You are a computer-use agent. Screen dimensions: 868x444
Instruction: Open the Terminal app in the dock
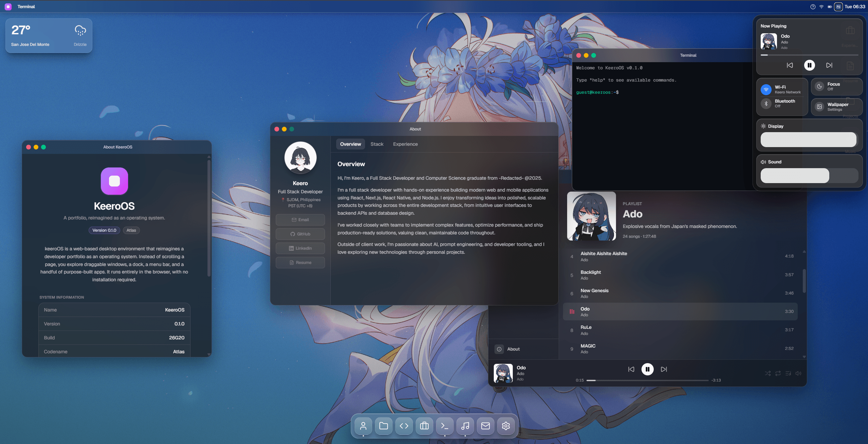click(x=445, y=426)
